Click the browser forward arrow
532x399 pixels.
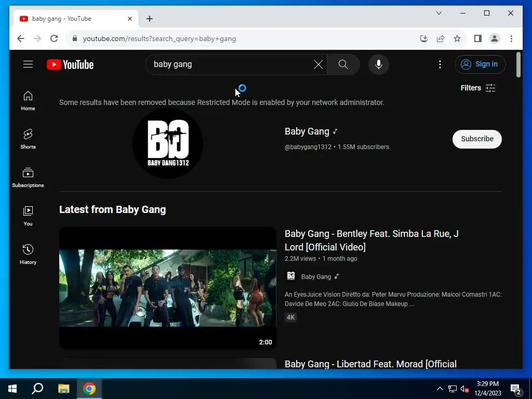[x=37, y=38]
